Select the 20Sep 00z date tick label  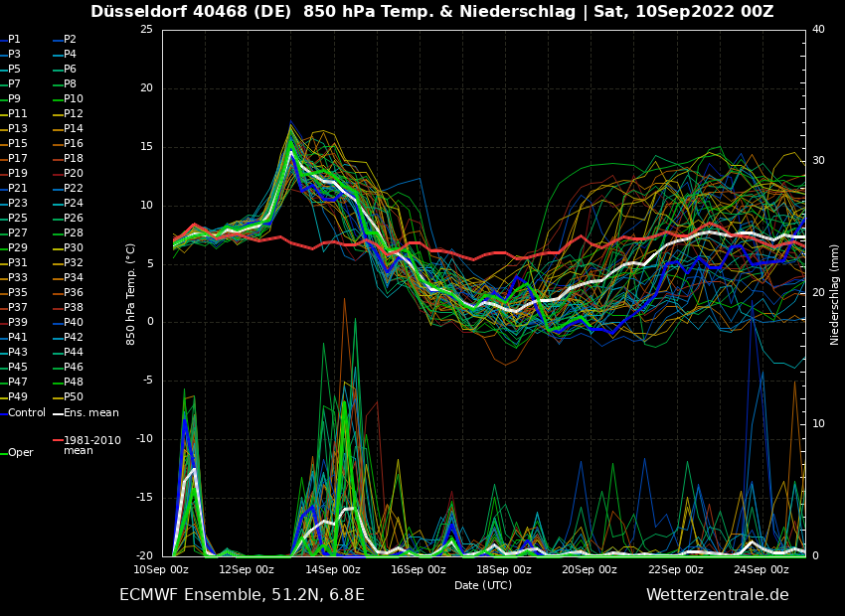point(590,570)
